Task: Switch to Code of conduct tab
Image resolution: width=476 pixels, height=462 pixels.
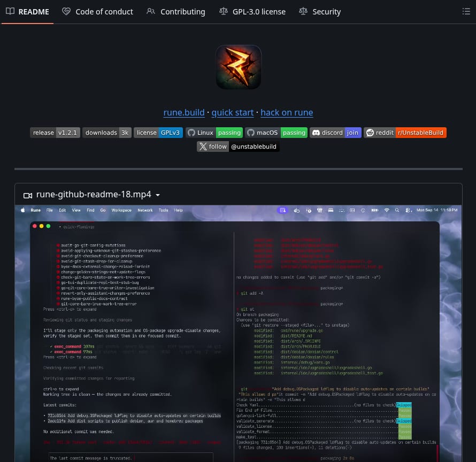Action: pos(97,12)
